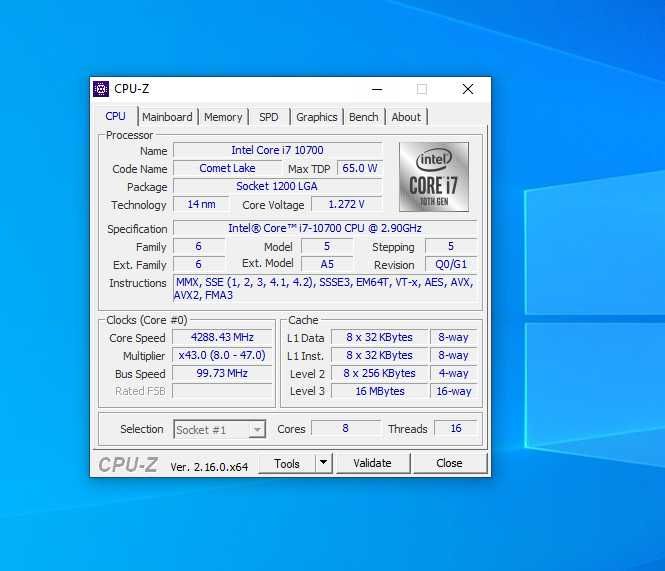The height and width of the screenshot is (571, 665).
Task: Click the Level 2 4-way field
Action: pos(453,373)
